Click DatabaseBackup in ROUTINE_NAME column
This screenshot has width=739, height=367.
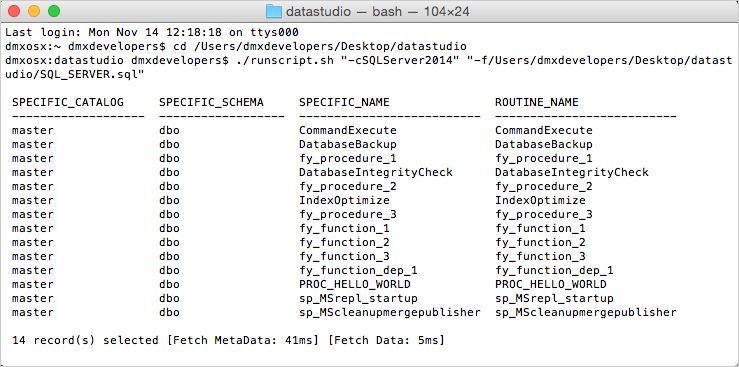(543, 144)
